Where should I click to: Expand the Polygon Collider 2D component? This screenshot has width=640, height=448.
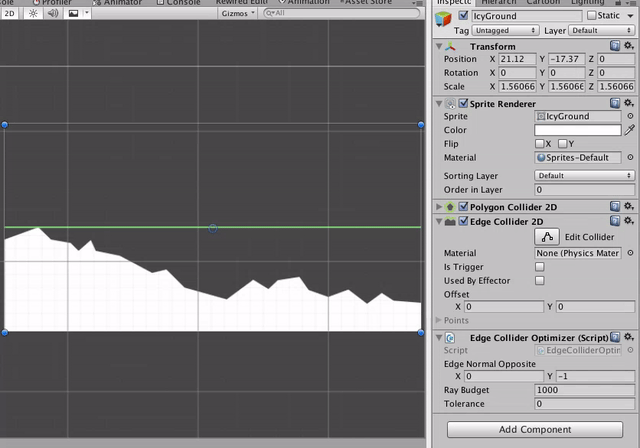[439, 207]
